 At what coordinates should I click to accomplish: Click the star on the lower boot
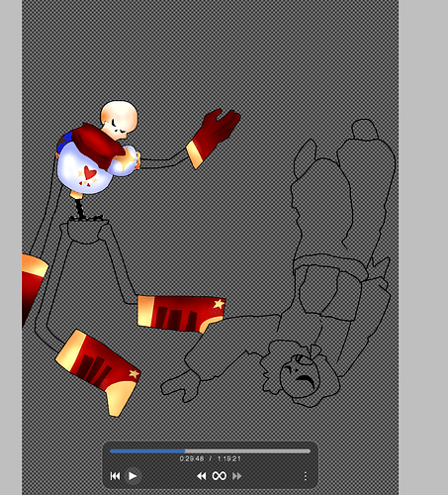[x=134, y=373]
